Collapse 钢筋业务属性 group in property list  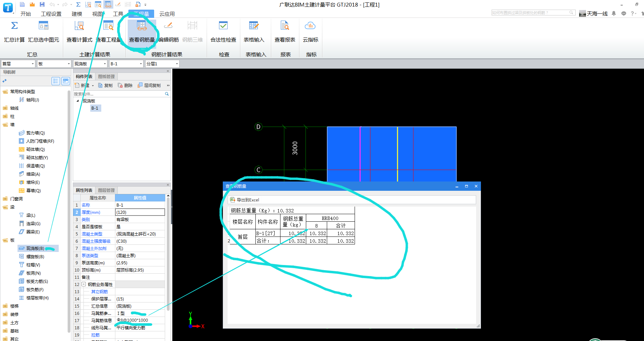click(83, 284)
